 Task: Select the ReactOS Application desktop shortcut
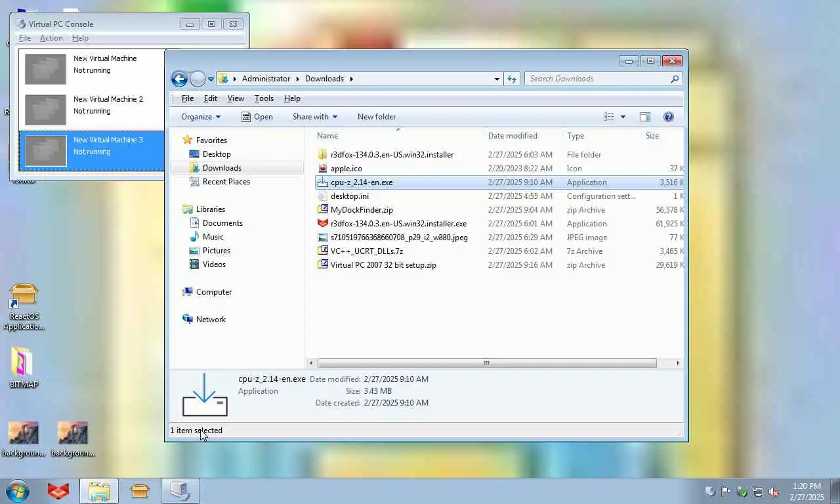pos(24,306)
